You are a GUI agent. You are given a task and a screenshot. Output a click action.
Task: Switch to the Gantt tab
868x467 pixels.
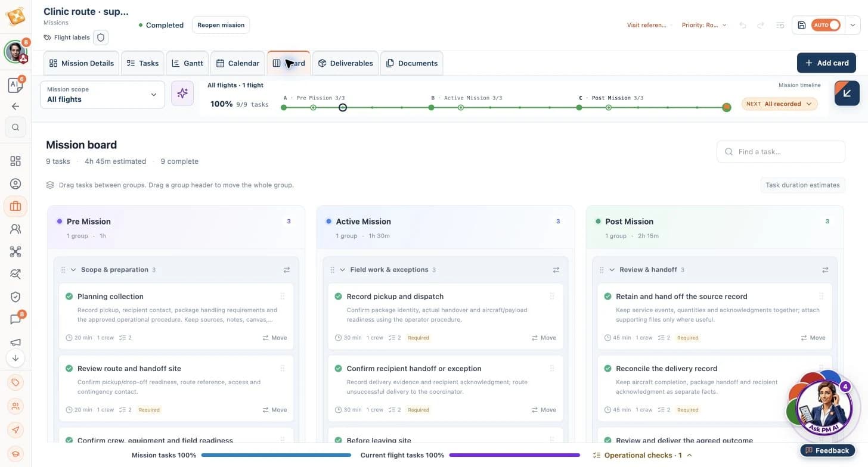[188, 63]
